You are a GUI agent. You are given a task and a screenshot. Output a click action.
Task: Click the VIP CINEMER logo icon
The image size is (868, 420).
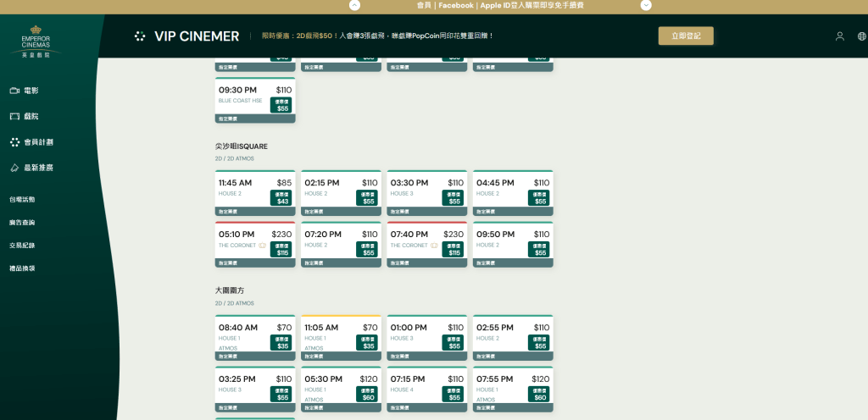click(140, 36)
